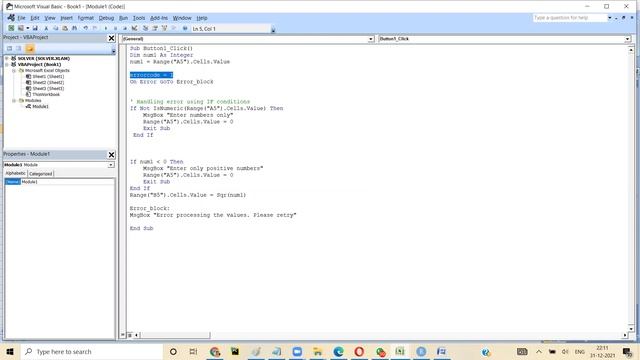
Task: Click the View Microsoft Excel toolbar icon
Action: point(11,28)
